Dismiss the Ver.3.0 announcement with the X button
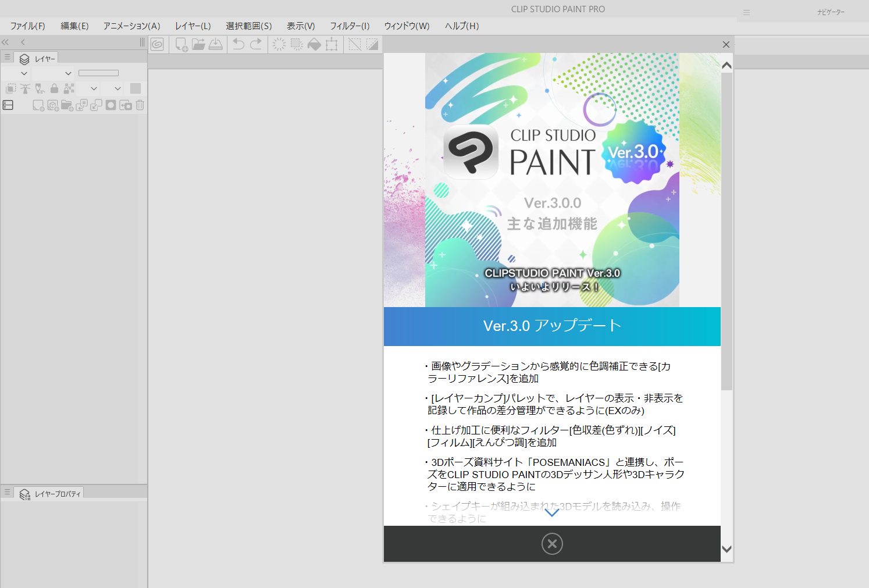The height and width of the screenshot is (588, 869). [x=725, y=44]
